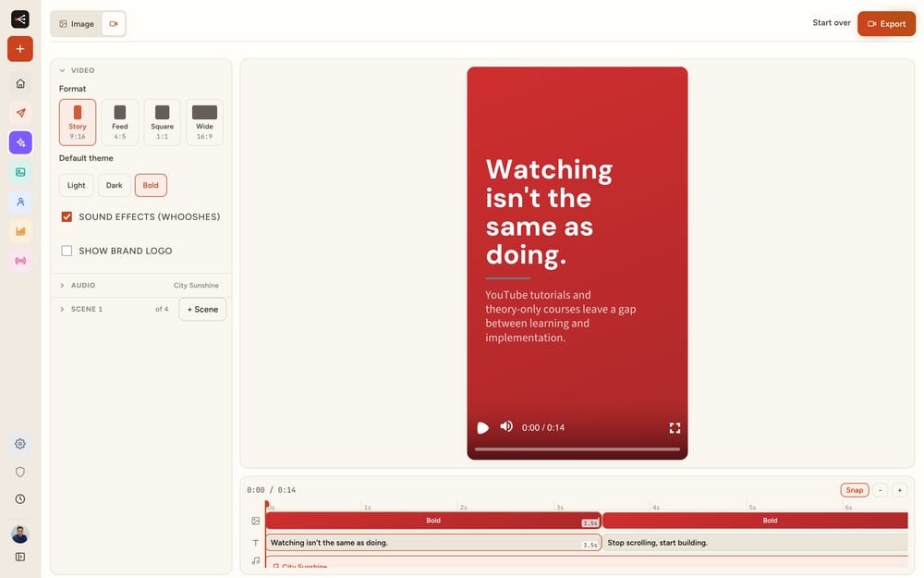
Task: Click Start over link
Action: pyautogui.click(x=831, y=23)
